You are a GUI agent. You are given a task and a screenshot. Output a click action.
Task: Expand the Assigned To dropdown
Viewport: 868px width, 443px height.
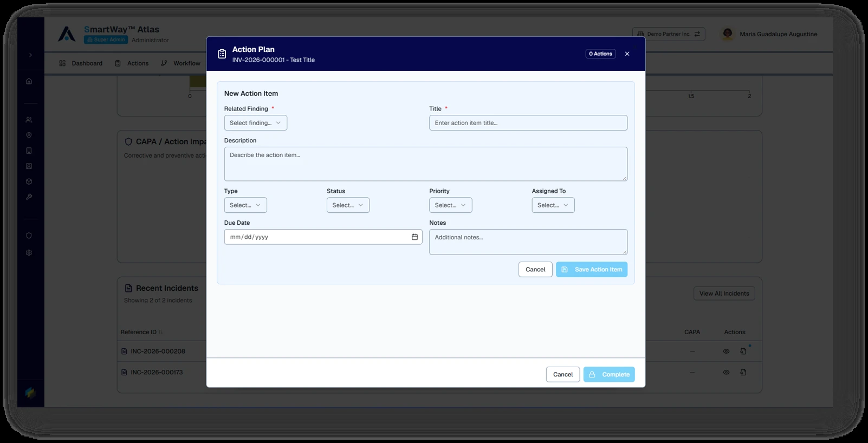click(553, 205)
